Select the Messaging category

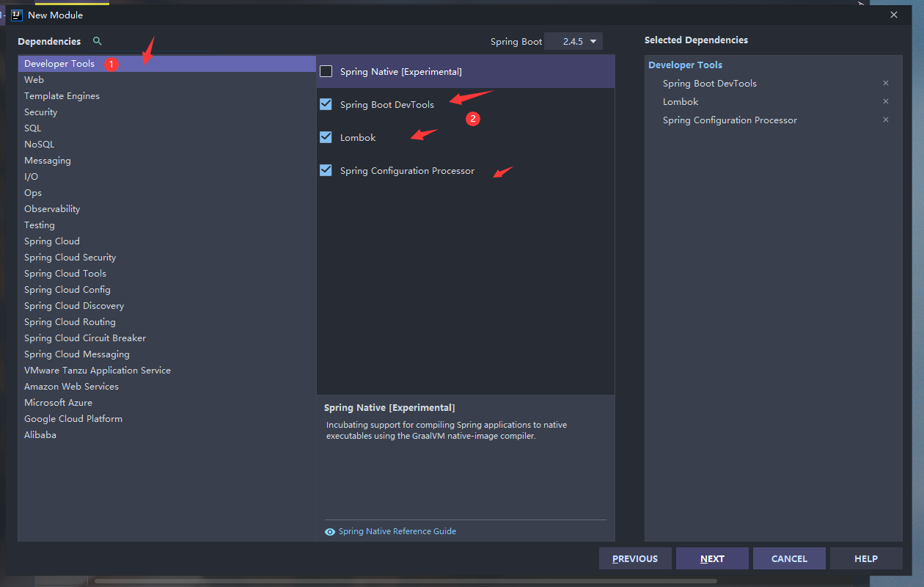pos(167,161)
